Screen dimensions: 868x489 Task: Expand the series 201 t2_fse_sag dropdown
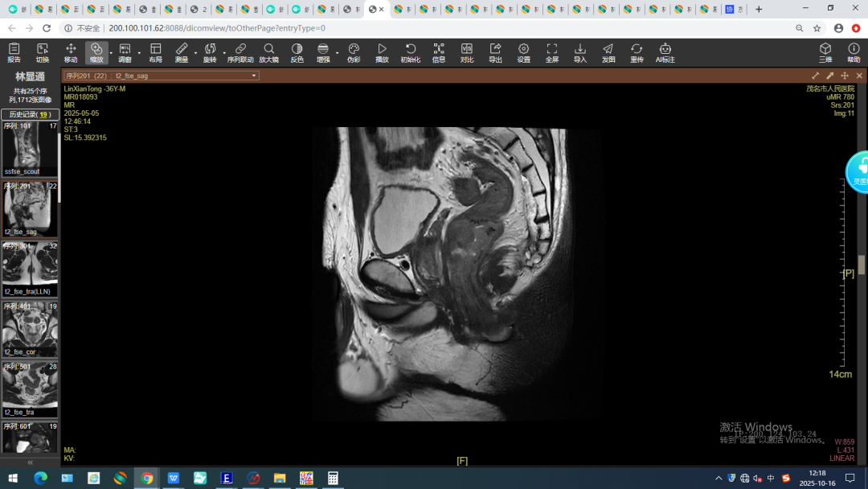[254, 76]
